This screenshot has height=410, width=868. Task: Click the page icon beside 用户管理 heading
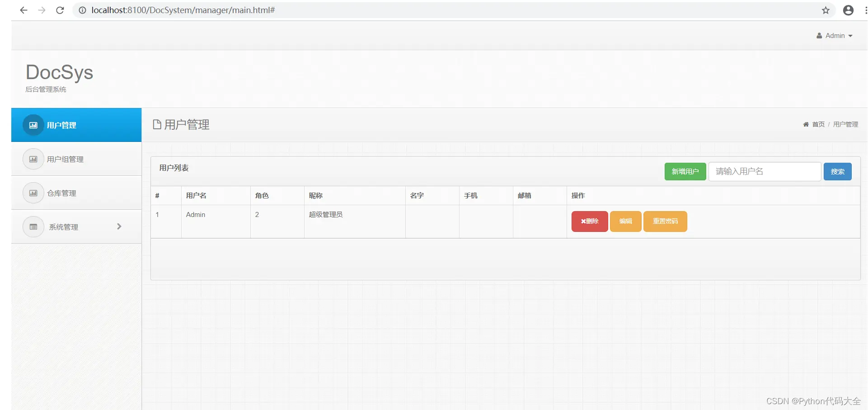pos(157,124)
